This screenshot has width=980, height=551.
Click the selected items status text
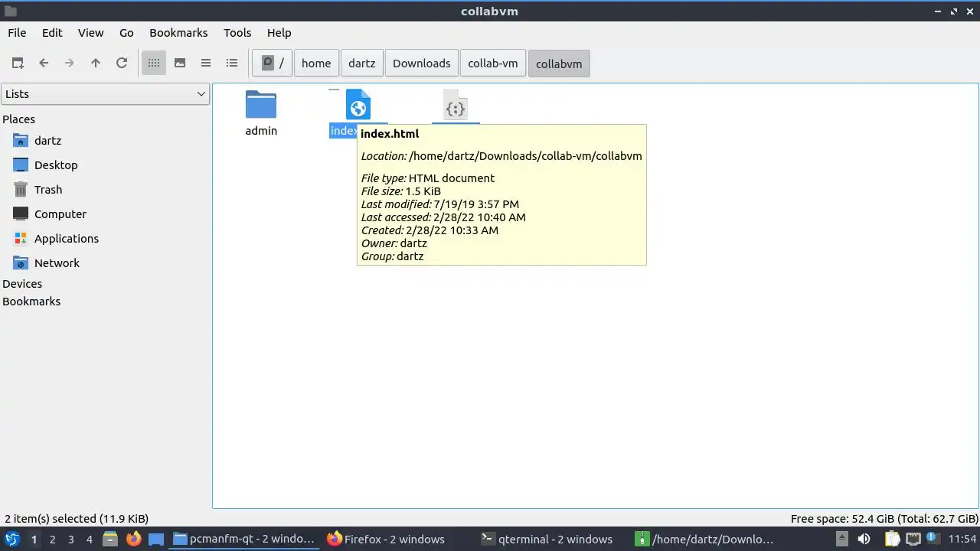tap(77, 519)
